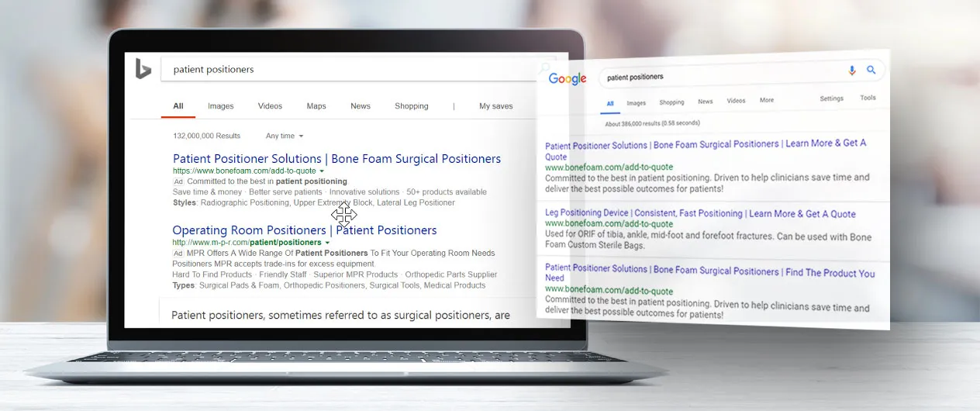
Task: Open the bonefoam.com URL dropdown arrow in Bing
Action: pyautogui.click(x=322, y=171)
